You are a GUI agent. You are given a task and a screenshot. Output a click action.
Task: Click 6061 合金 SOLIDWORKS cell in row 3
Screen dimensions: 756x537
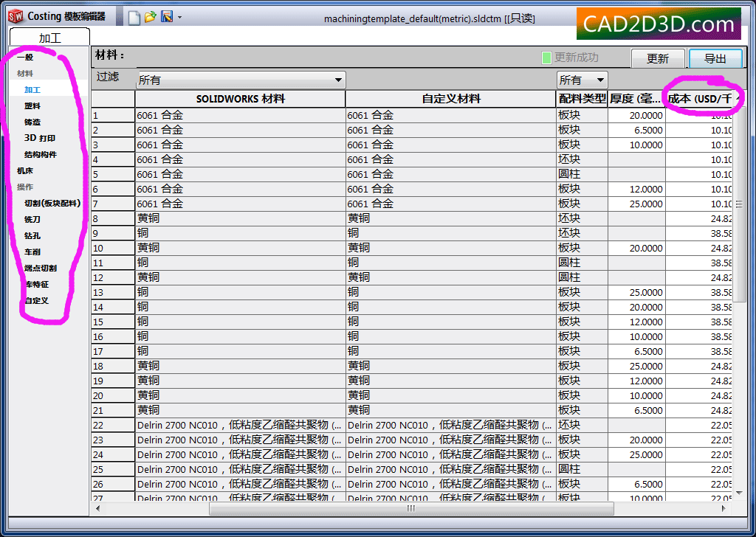[240, 145]
